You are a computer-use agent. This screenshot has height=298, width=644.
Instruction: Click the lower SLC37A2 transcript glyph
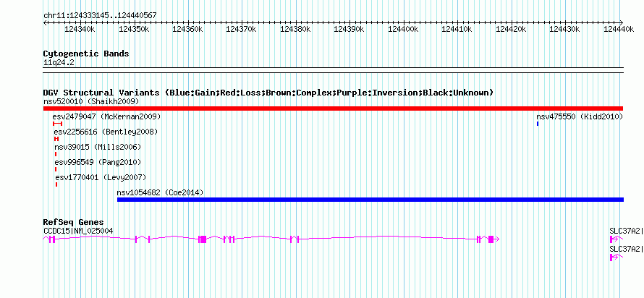click(x=617, y=257)
